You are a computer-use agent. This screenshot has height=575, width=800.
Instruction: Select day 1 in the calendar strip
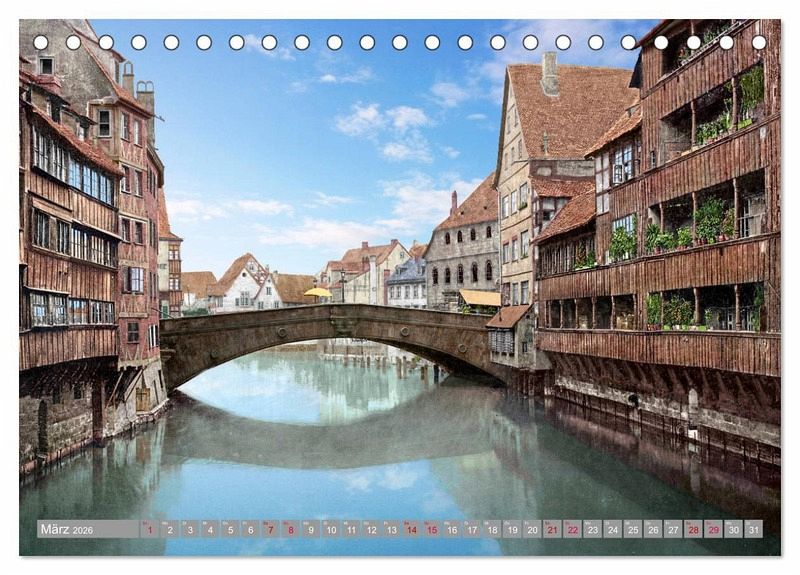pyautogui.click(x=149, y=529)
